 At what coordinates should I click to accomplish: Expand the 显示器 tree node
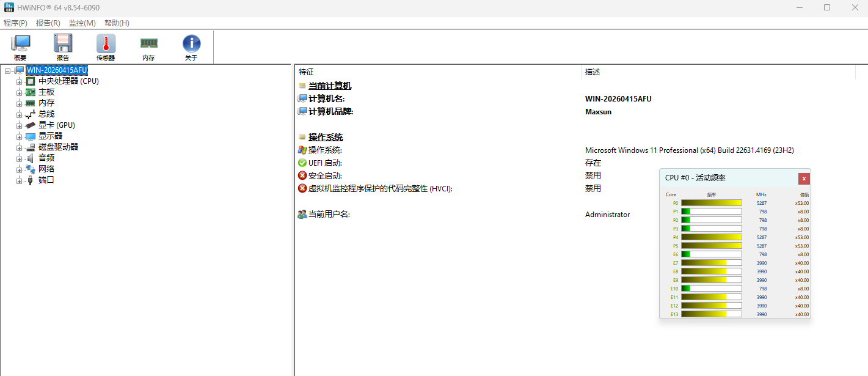point(19,136)
